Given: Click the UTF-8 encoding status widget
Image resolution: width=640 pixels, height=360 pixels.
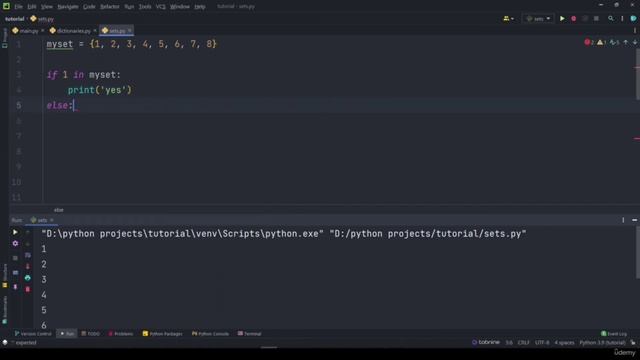Looking at the screenshot, I should [x=542, y=342].
